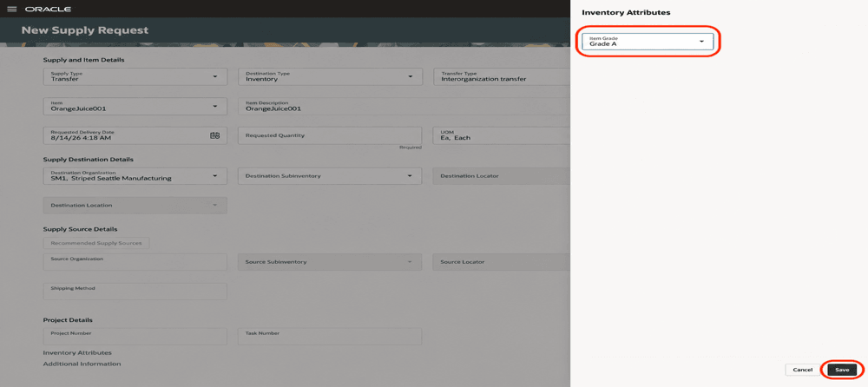This screenshot has width=868, height=387.
Task: Save the inventory attributes
Action: (842, 370)
